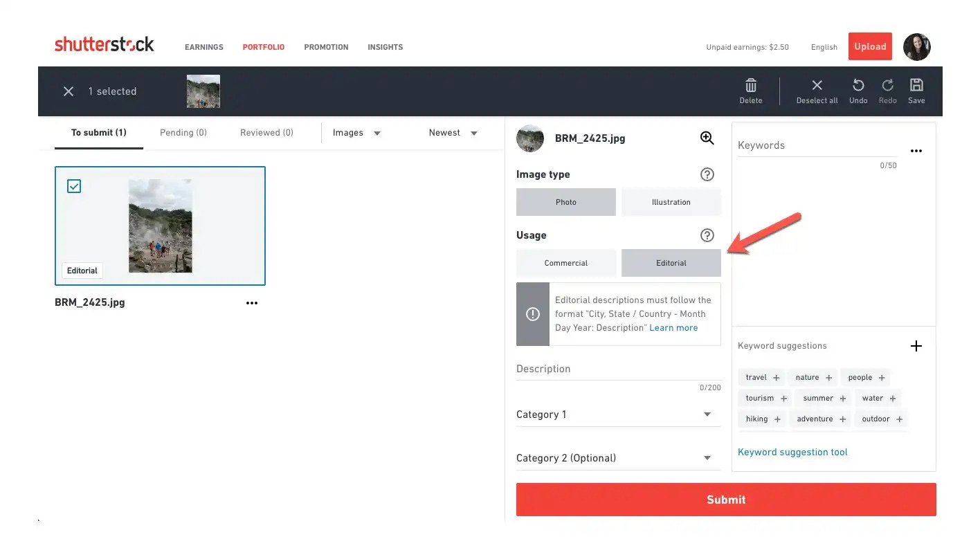Click the '1 selected' label
980x548 pixels.
coord(112,91)
